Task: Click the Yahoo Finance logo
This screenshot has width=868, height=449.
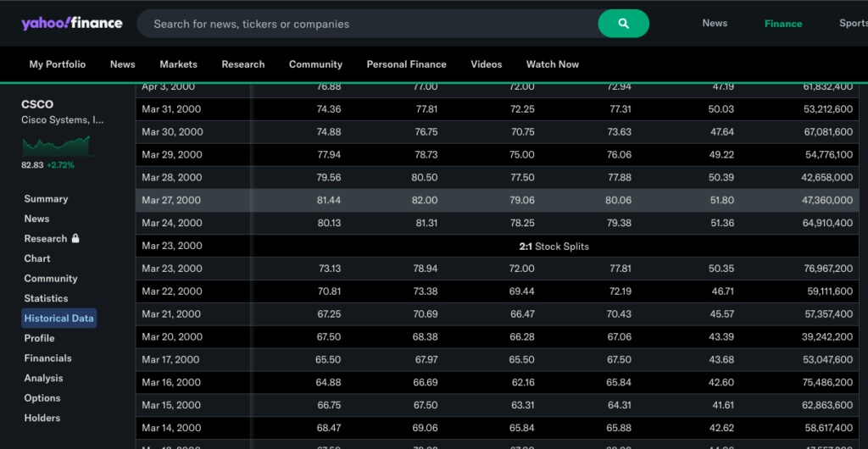Action: tap(72, 24)
